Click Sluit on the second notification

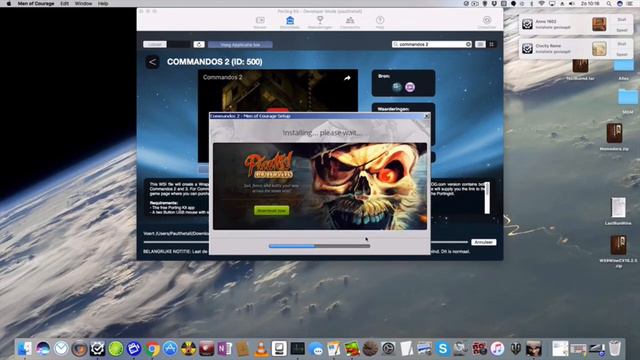[622, 44]
